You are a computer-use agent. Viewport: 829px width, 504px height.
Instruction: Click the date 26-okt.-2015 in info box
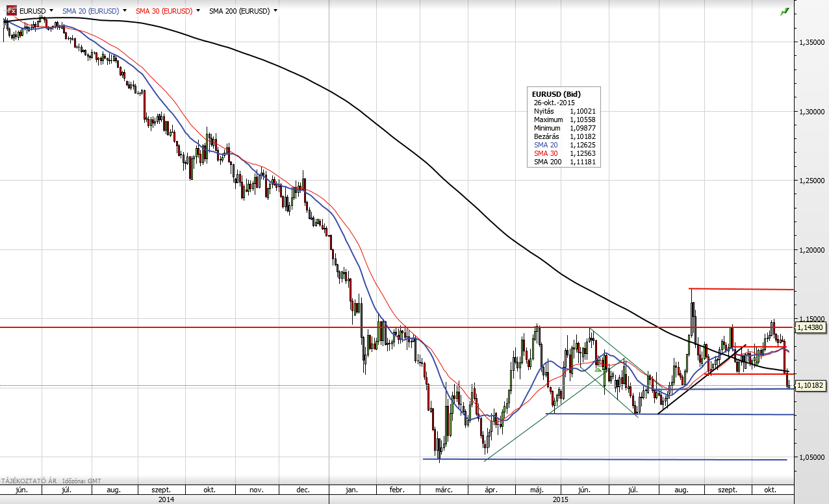tap(554, 103)
